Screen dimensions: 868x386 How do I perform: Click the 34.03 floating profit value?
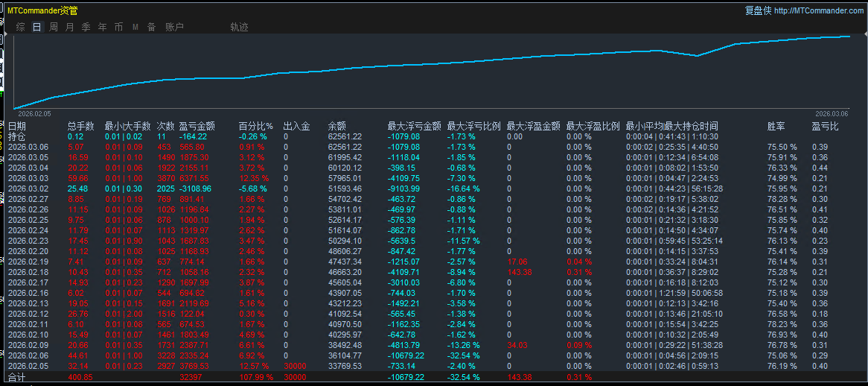point(517,345)
